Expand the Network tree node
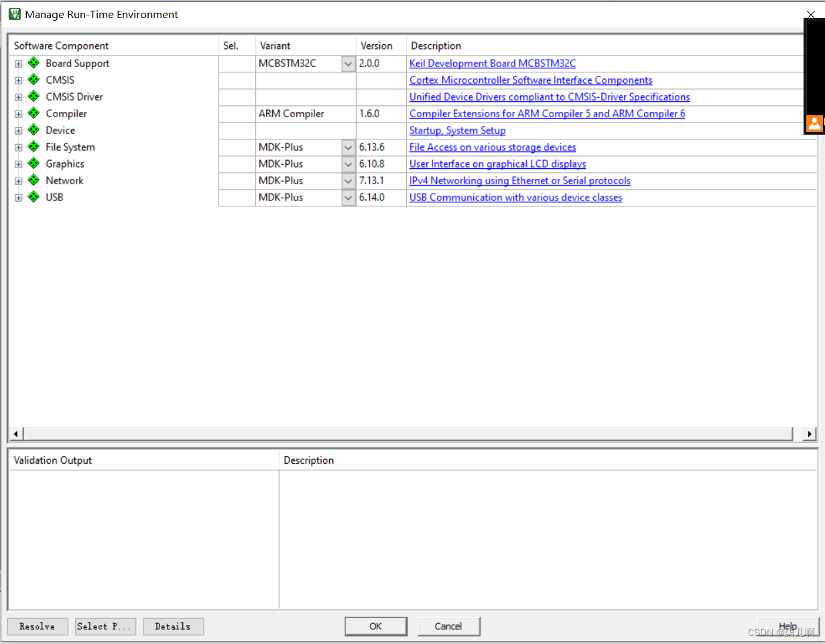 (x=19, y=181)
